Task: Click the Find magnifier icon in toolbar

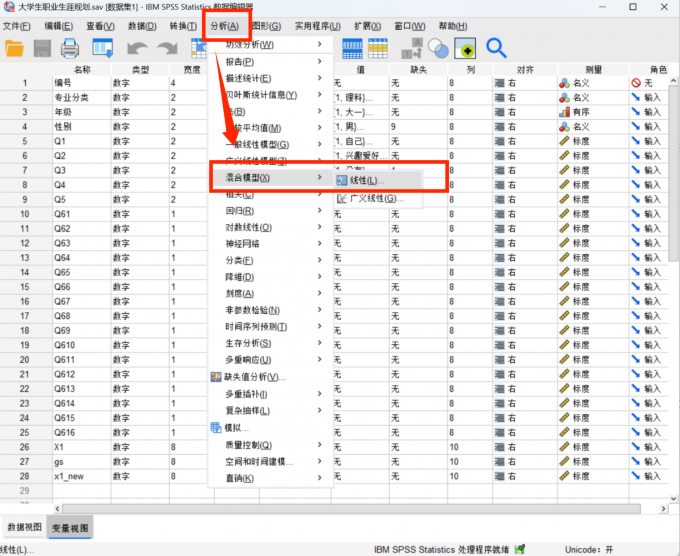Action: click(496, 48)
